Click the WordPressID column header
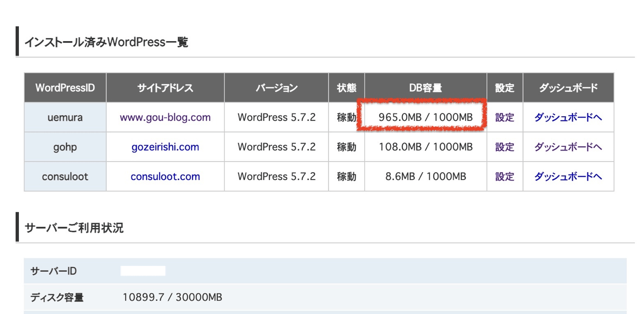 click(65, 88)
